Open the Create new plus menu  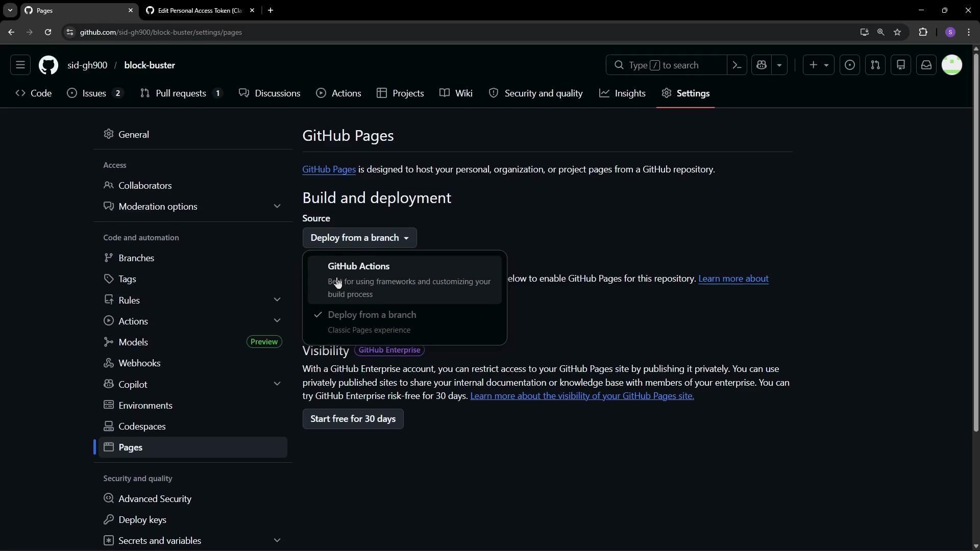coord(819,65)
